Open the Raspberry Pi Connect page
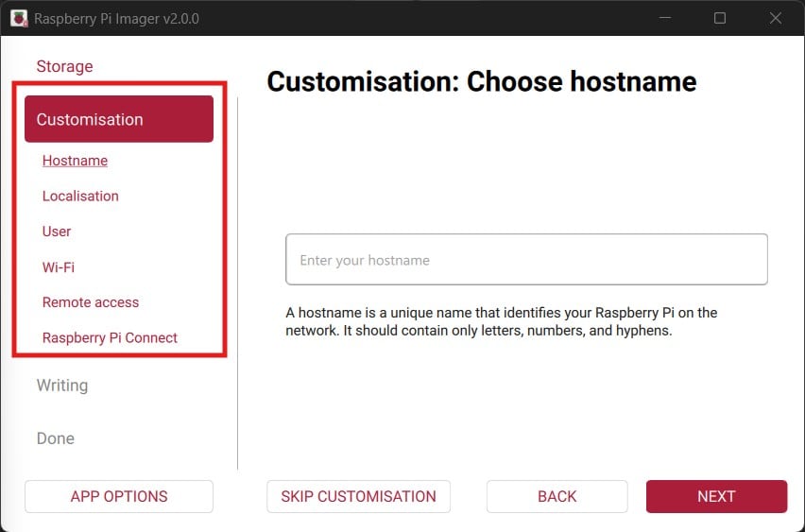This screenshot has height=532, width=805. pos(110,337)
